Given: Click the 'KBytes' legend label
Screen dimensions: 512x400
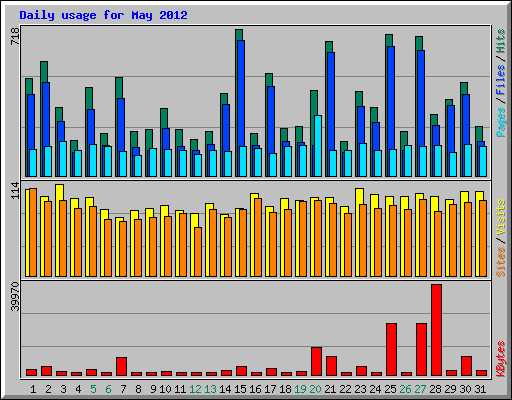Looking at the screenshot, I should tap(500, 359).
